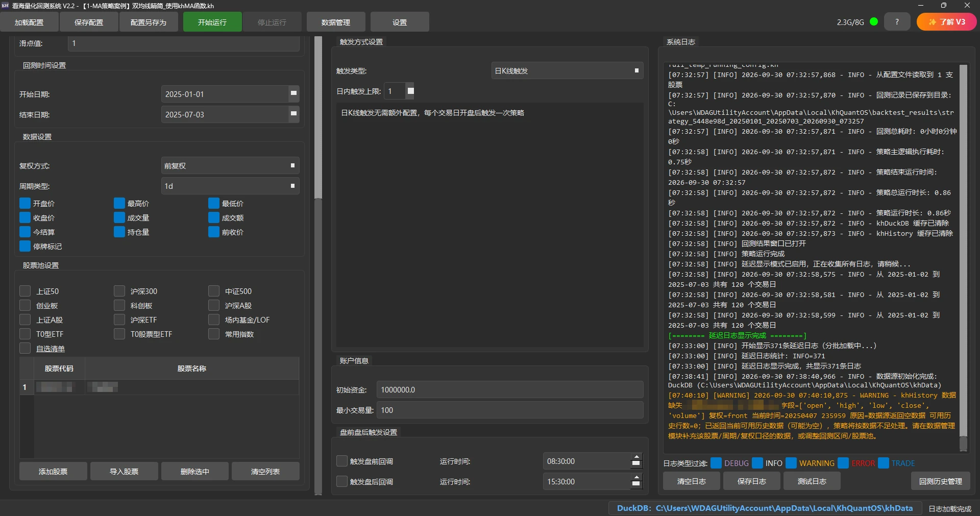Image resolution: width=980 pixels, height=516 pixels.
Task: Click the 滑点值 input field
Action: 184,43
